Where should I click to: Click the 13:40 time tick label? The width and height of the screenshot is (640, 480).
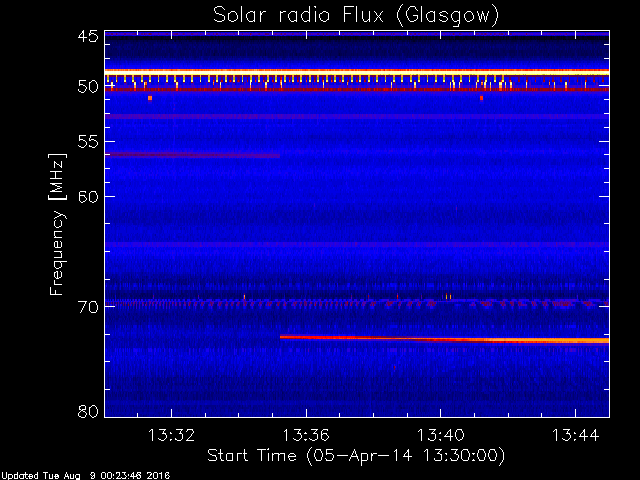(440, 435)
